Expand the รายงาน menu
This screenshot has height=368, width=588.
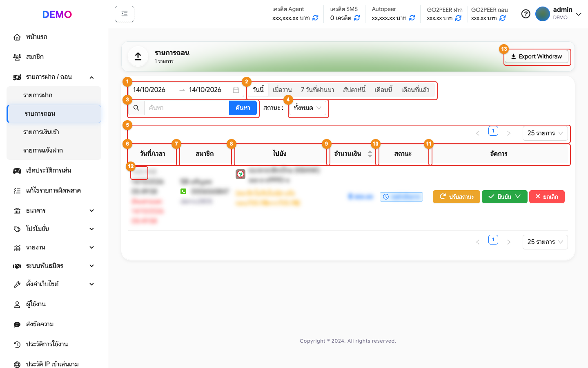point(91,247)
